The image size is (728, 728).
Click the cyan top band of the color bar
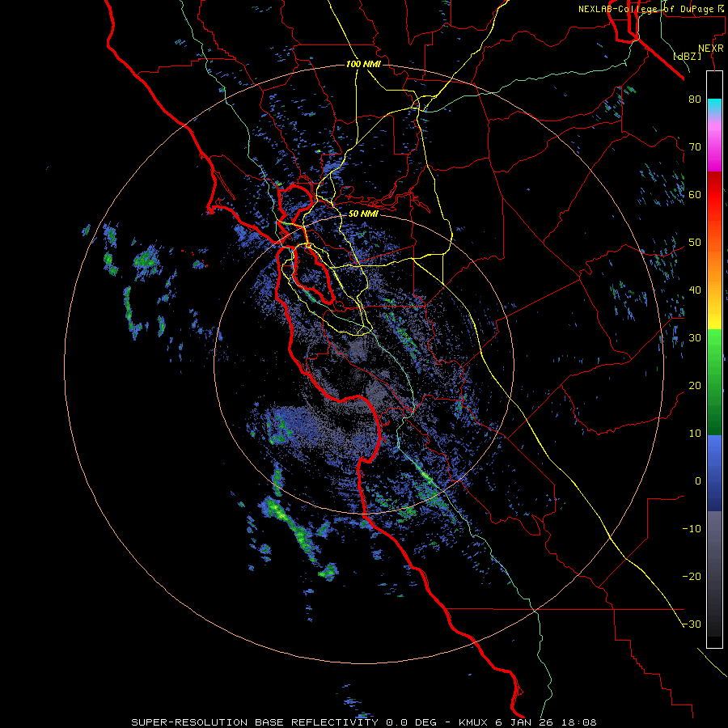(714, 105)
